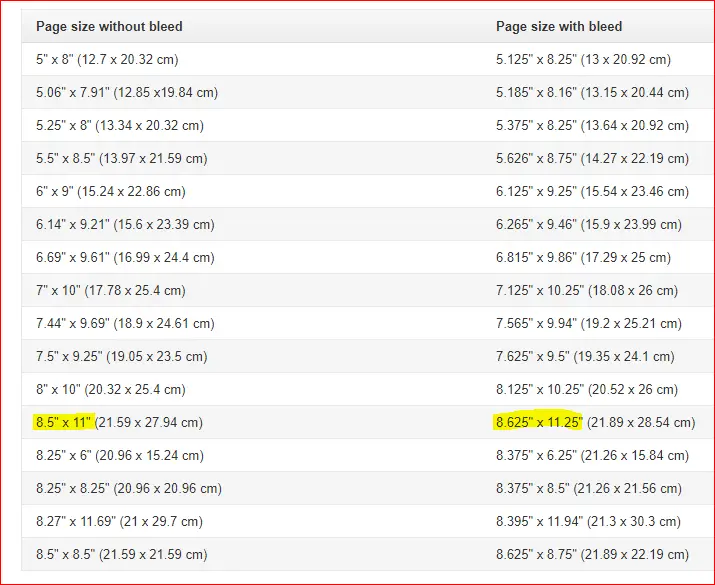
Task: Select cell 5.5" x 8.5" (13.97 x 21.59 cm)
Action: coord(122,158)
